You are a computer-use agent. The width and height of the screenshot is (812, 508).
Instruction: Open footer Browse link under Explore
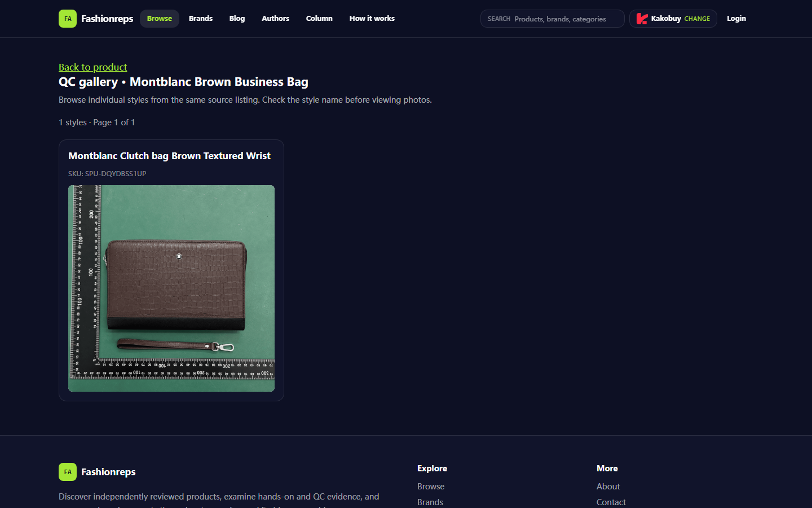[431, 487]
